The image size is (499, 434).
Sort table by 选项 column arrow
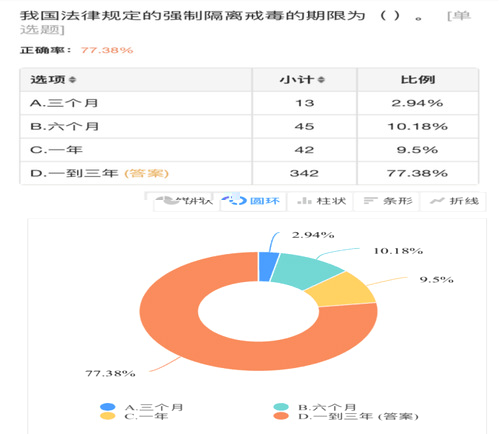tap(73, 80)
